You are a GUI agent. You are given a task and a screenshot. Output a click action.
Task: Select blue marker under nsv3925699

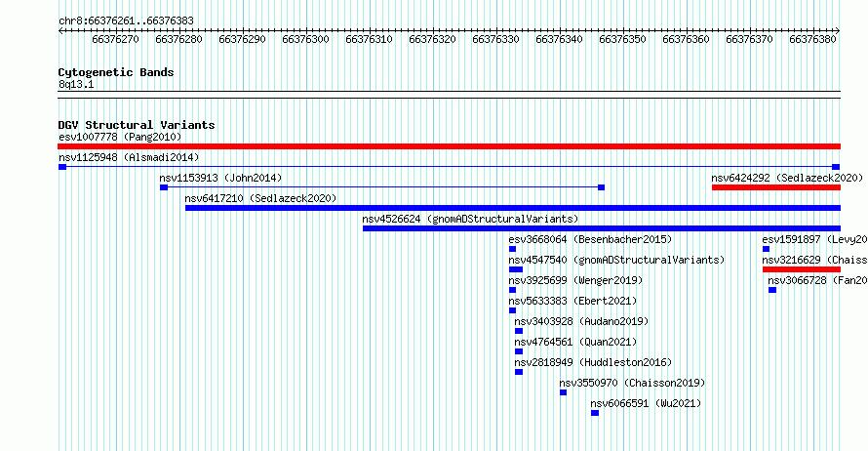(513, 290)
